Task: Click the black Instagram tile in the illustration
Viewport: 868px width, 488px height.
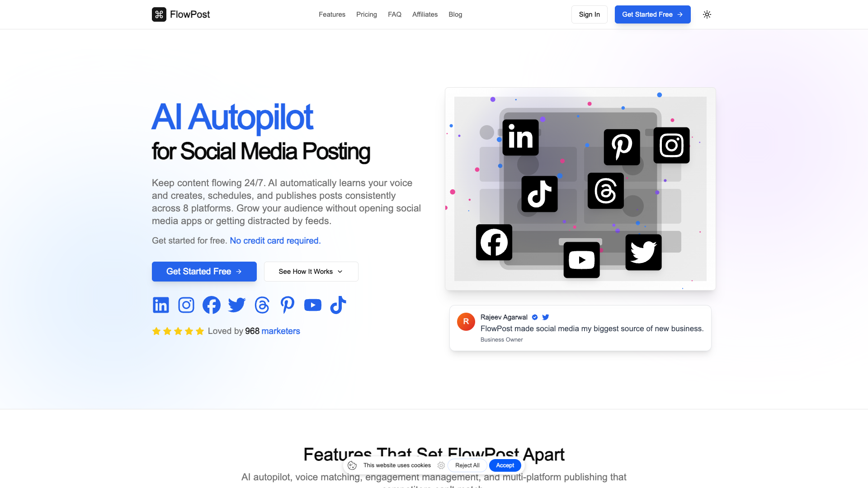Action: click(x=672, y=145)
